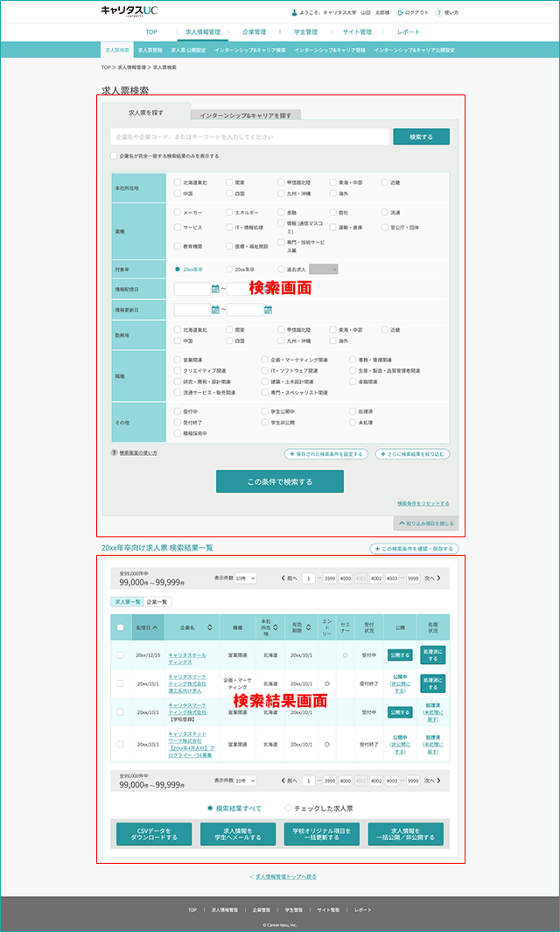Image resolution: width=560 pixels, height=932 pixels.
Task: Click the user avatar icon beside ようこそ
Action: click(x=294, y=12)
